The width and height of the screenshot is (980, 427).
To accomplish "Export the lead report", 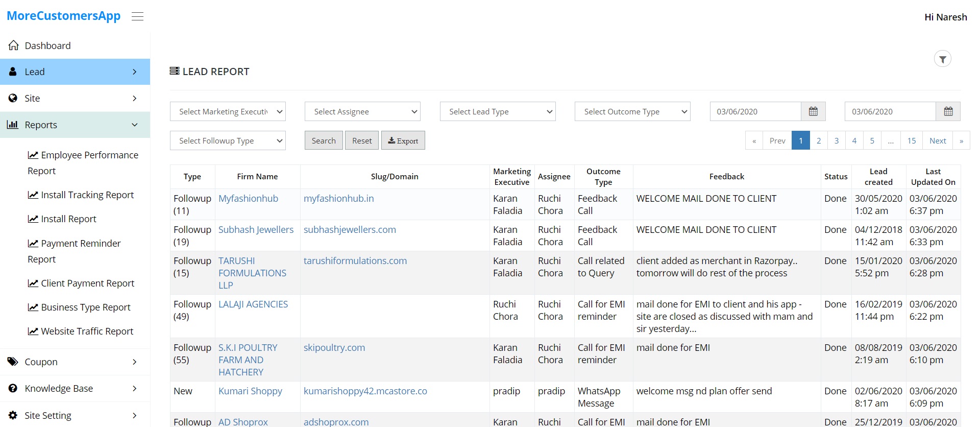I will coord(403,140).
